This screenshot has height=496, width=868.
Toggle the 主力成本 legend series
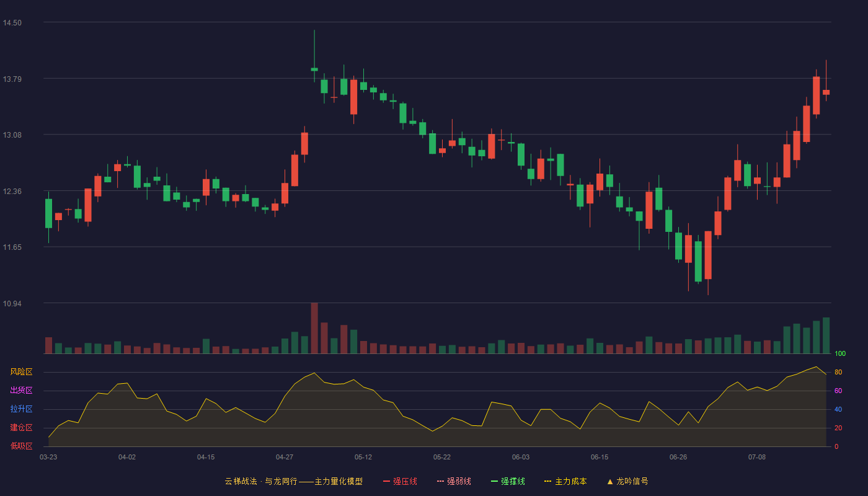565,481
